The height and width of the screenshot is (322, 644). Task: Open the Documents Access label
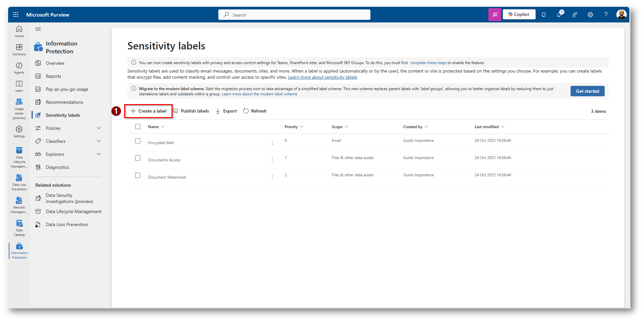[164, 160]
